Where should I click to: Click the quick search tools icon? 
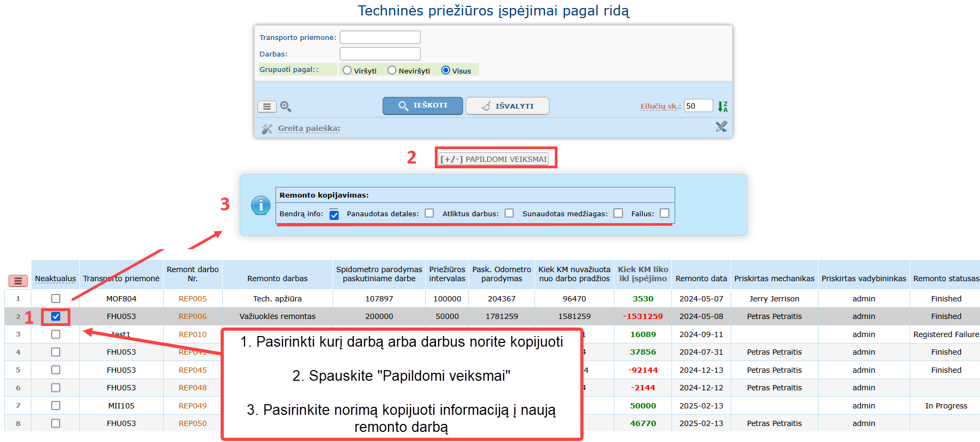click(x=267, y=128)
